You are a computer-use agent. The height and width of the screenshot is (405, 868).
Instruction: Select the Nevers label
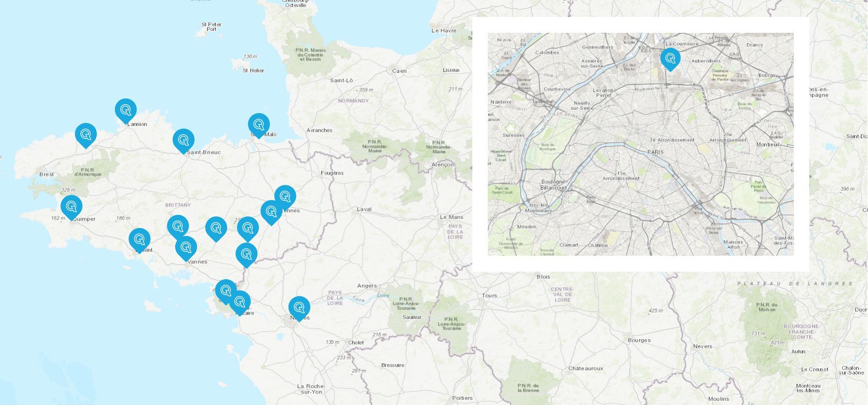[702, 346]
